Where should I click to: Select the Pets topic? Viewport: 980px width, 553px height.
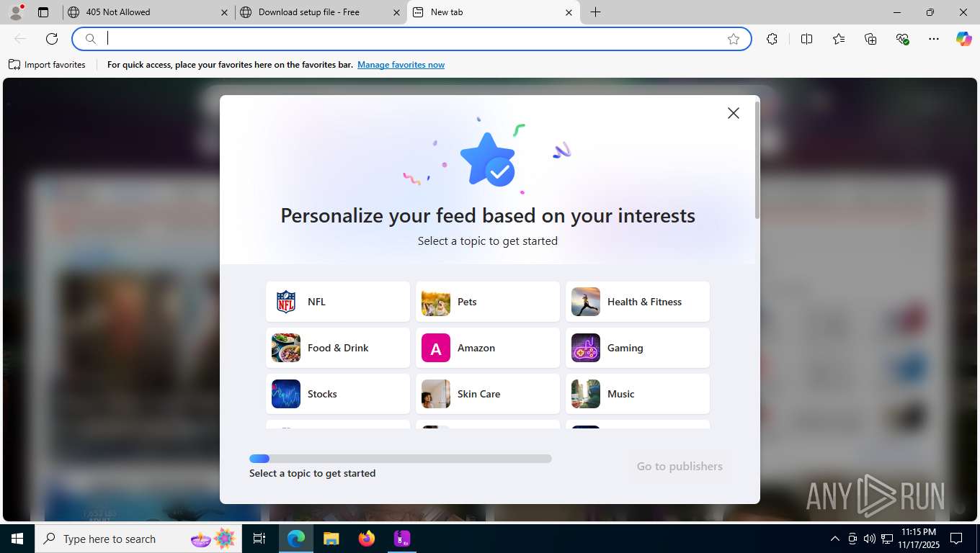tap(488, 302)
